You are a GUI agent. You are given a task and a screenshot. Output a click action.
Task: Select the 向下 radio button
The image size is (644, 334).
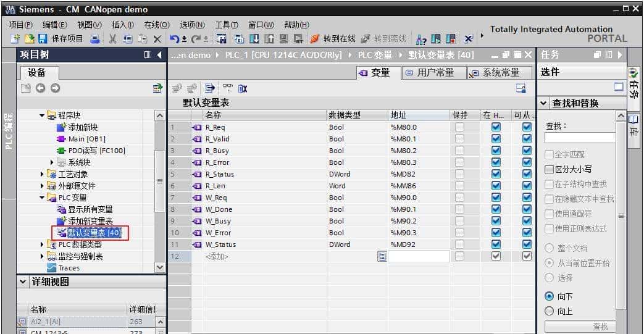point(549,296)
